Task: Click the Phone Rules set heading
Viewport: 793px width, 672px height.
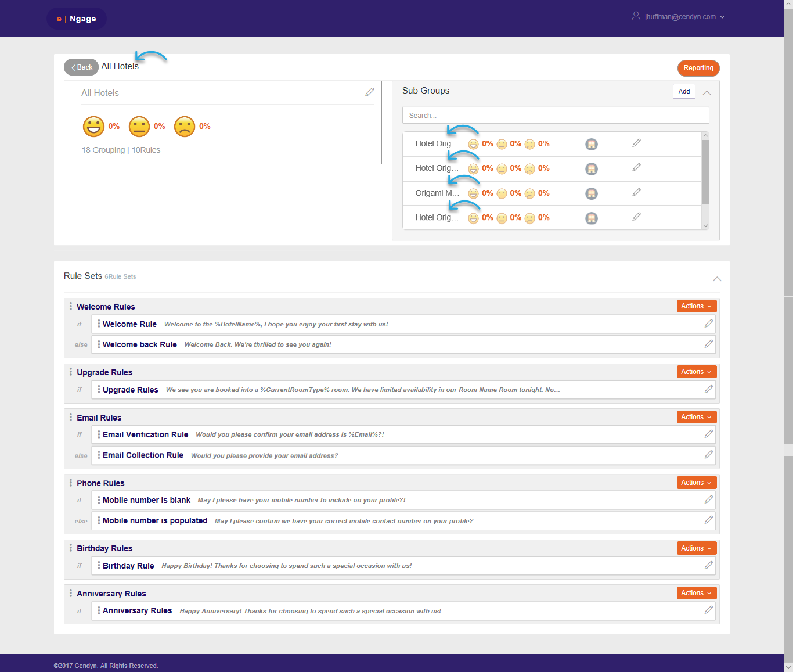Action: (100, 483)
